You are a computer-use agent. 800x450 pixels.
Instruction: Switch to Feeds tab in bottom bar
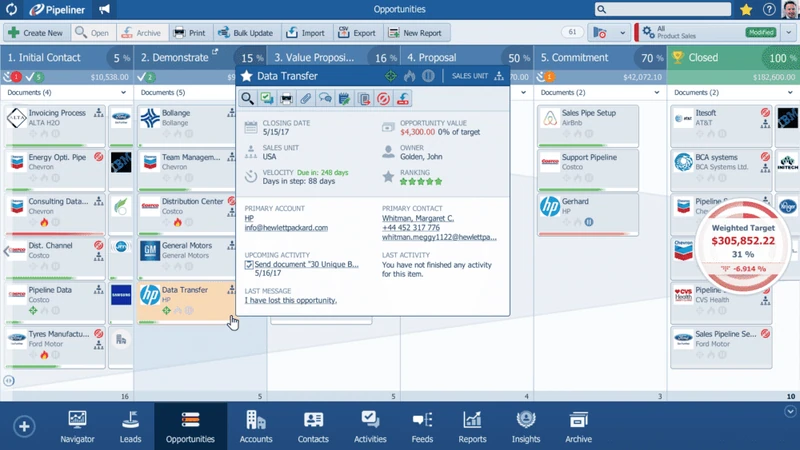(x=422, y=427)
